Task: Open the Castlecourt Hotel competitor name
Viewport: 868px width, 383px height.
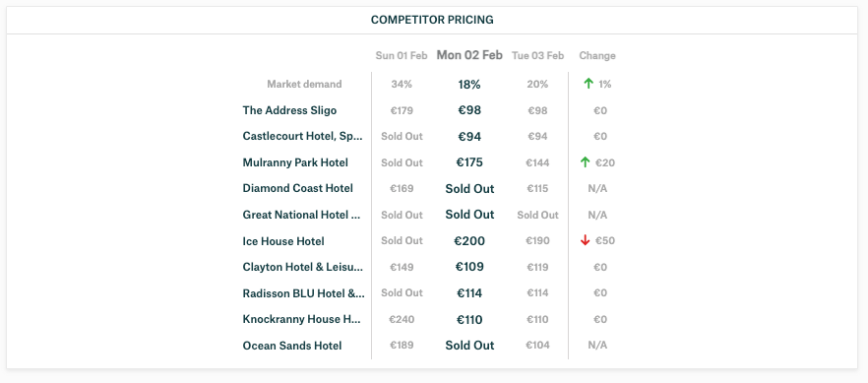Action: 303,136
